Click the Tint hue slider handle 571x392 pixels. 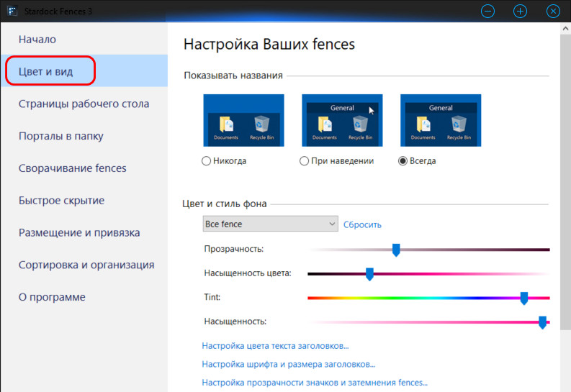point(524,298)
